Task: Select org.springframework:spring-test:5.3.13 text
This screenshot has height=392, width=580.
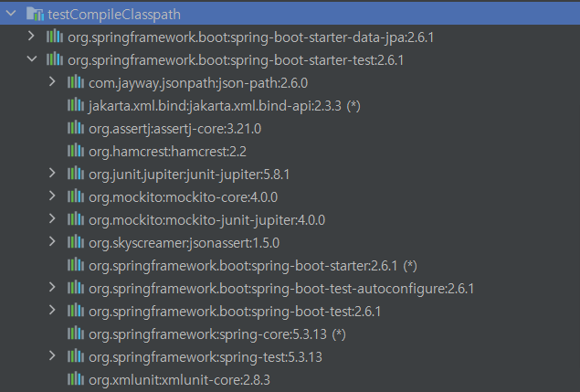Action: 206,357
